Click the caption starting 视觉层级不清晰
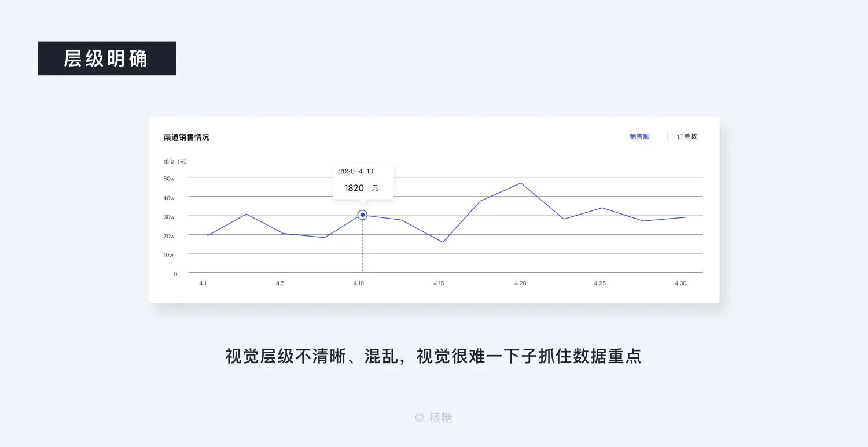Viewport: 868px width, 447px height. point(433,356)
